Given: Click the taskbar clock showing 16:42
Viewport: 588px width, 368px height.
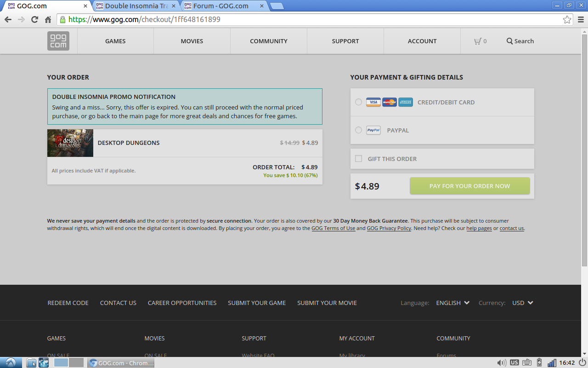Looking at the screenshot, I should pyautogui.click(x=566, y=363).
